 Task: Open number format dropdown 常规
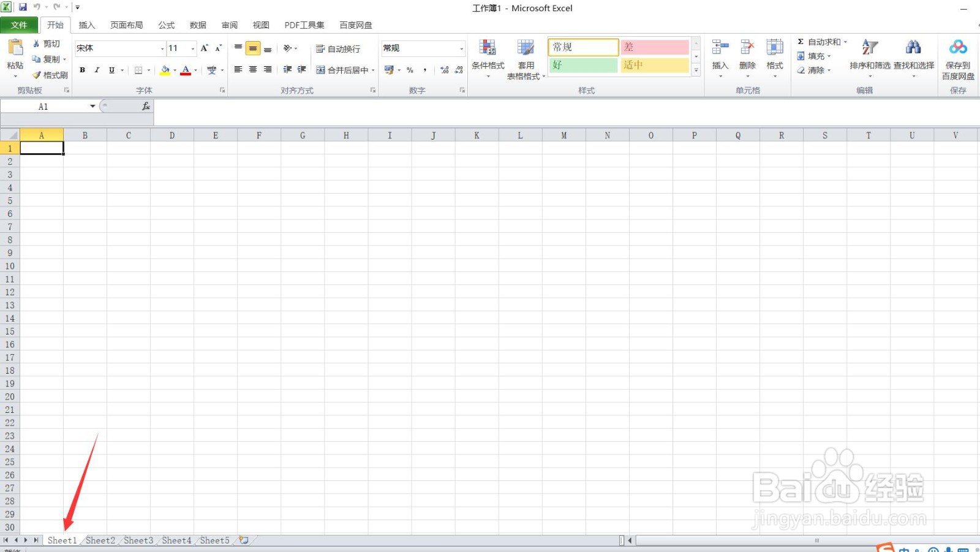[x=461, y=48]
